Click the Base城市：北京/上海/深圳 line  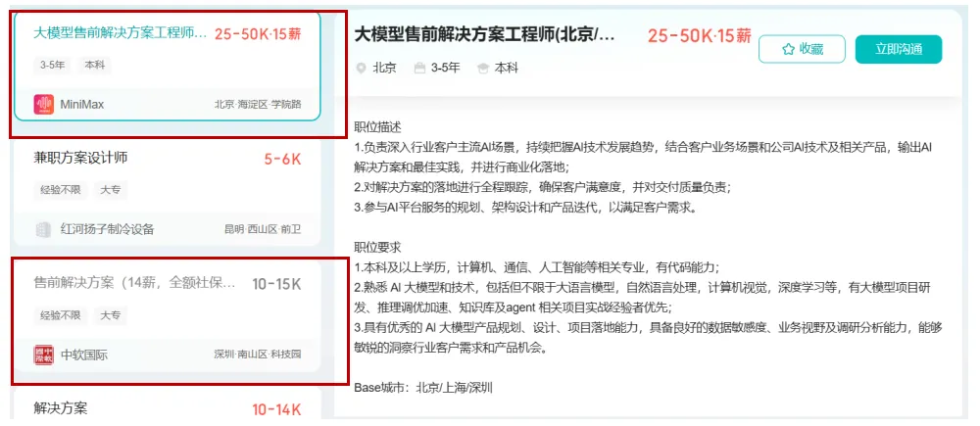[423, 387]
